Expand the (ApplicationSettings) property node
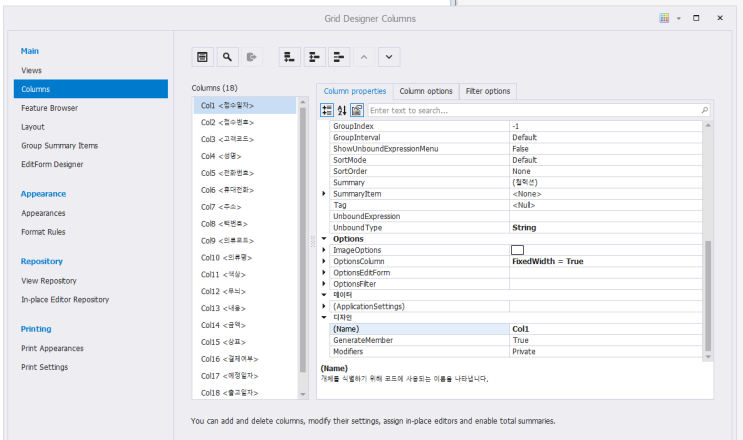The image size is (743, 440). [x=323, y=307]
